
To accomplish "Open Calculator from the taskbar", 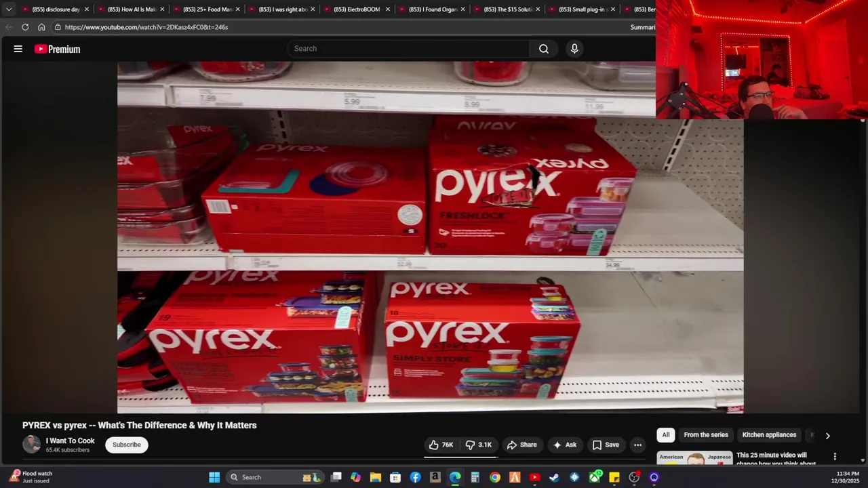I will click(475, 477).
